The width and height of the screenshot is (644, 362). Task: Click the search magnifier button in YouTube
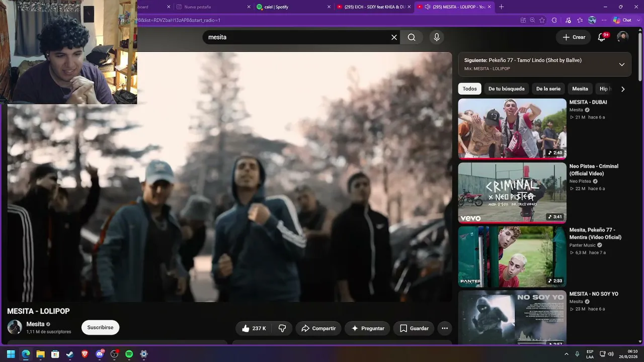coord(412,37)
